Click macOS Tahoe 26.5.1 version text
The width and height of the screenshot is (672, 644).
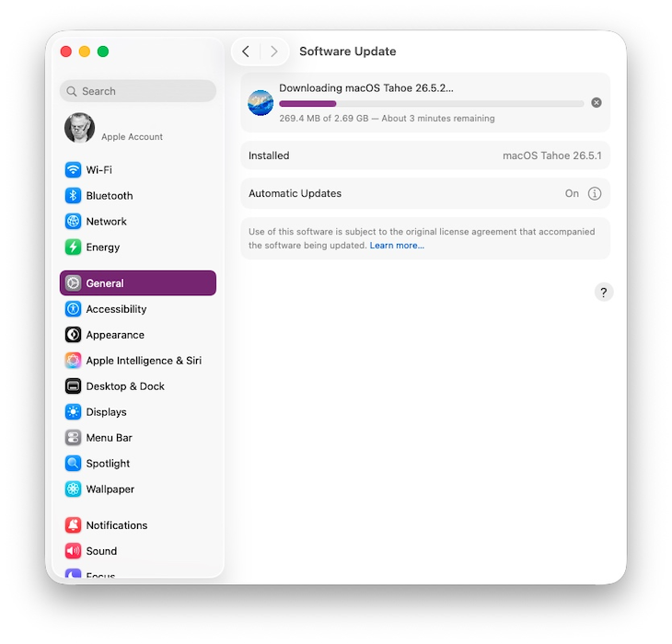pos(552,155)
